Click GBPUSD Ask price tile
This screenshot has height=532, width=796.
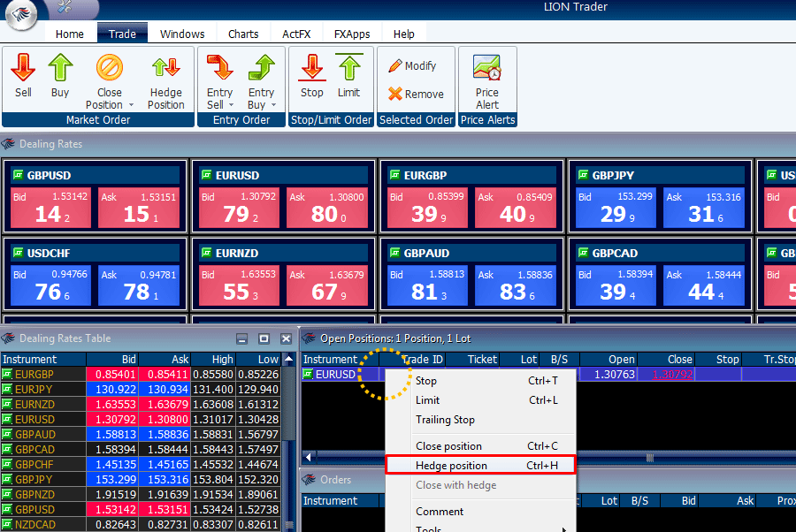(138, 208)
